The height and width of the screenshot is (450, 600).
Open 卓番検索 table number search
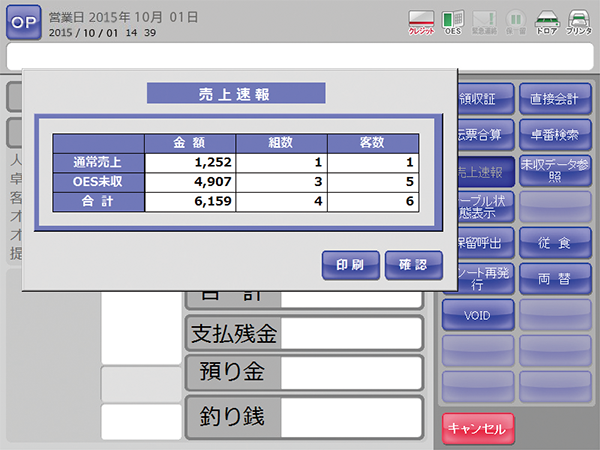coord(555,135)
